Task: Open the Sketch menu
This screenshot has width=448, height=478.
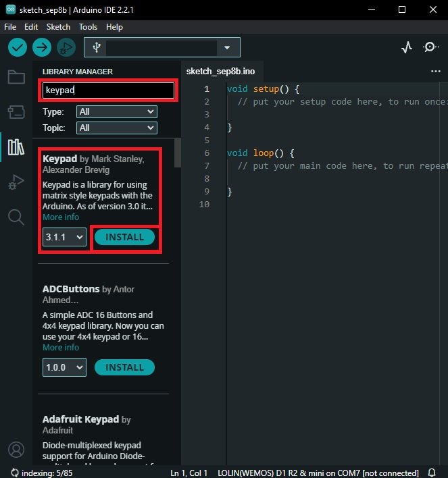Action: [x=58, y=27]
